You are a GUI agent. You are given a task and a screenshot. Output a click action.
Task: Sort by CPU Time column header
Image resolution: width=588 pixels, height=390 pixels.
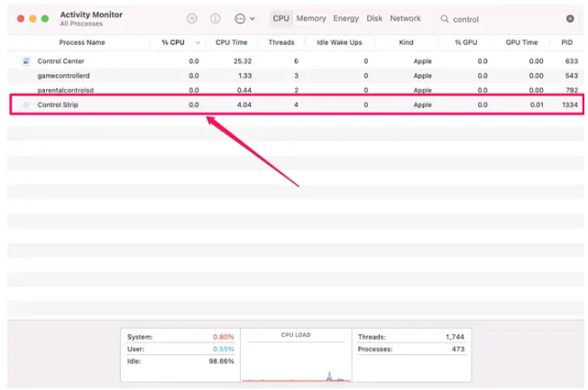pyautogui.click(x=231, y=42)
